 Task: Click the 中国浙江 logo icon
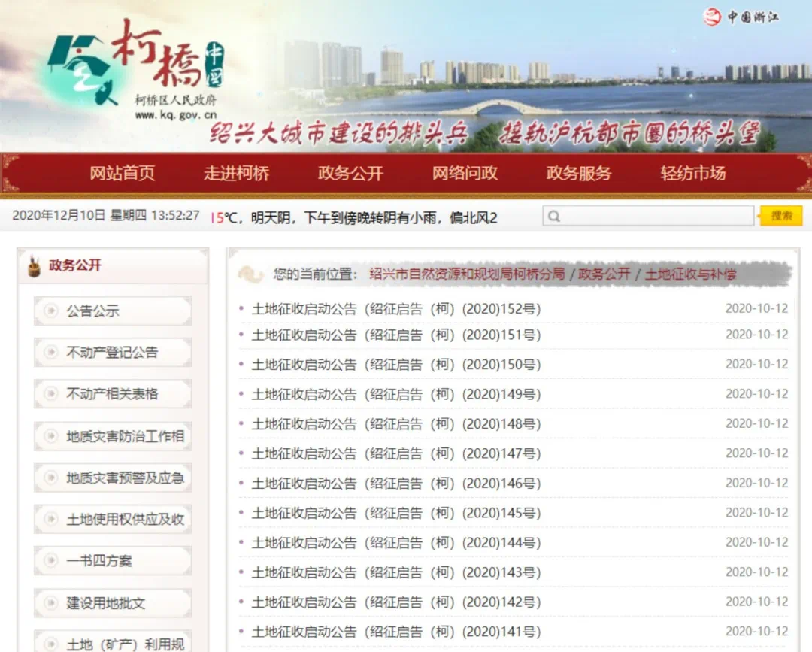click(712, 17)
